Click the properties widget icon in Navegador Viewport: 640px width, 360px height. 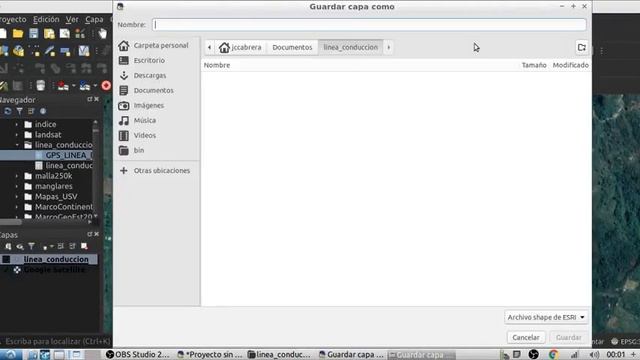click(43, 111)
